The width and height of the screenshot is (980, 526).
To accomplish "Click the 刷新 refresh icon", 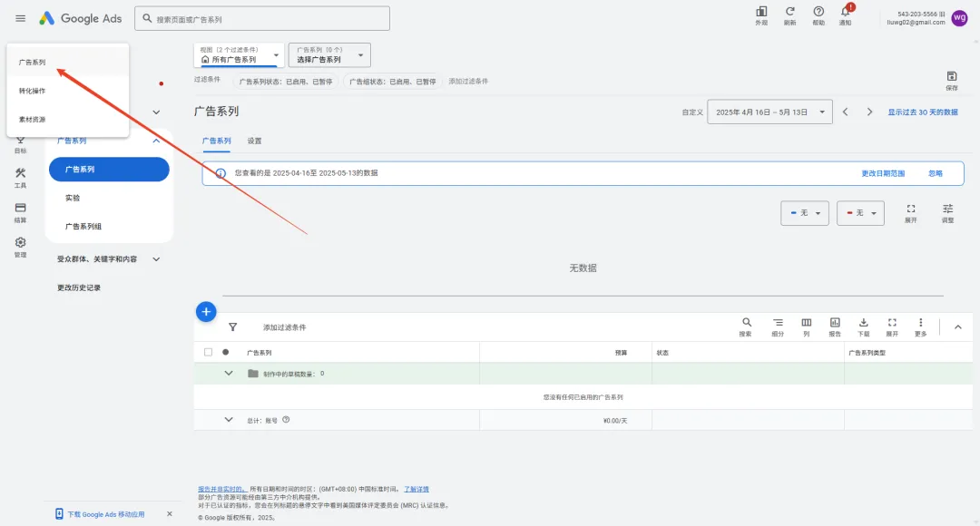I will (789, 15).
